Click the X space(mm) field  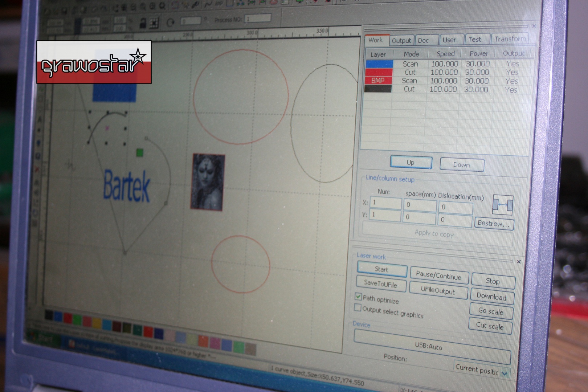click(420, 205)
